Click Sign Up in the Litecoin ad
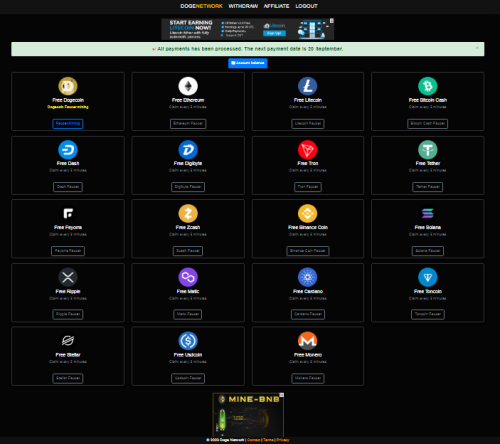The image size is (500, 444). pos(274,33)
